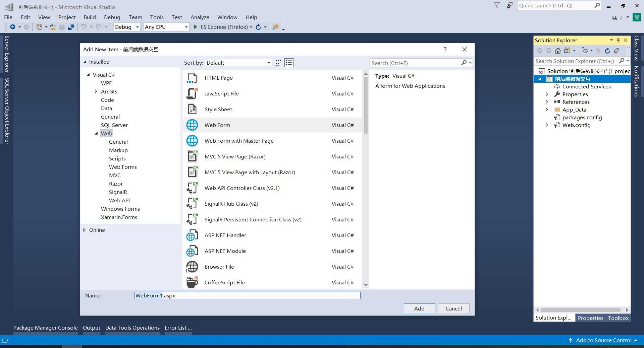Expand References node in Solution Explorer

[x=547, y=102]
